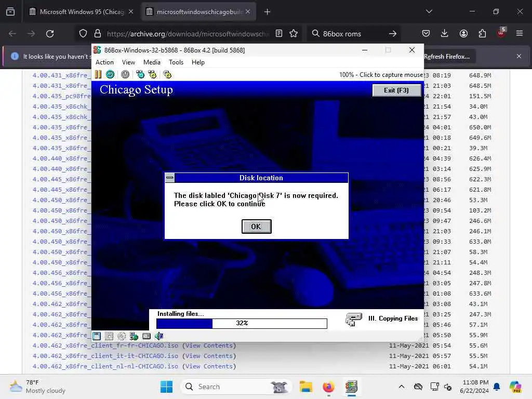Bookmark this page with the star icon
The image size is (532, 399).
[294, 34]
